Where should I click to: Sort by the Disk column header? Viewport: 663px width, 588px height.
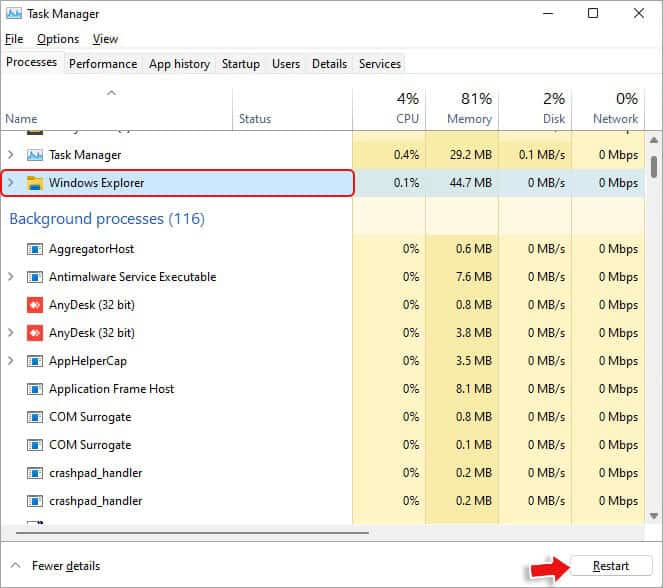[x=535, y=109]
